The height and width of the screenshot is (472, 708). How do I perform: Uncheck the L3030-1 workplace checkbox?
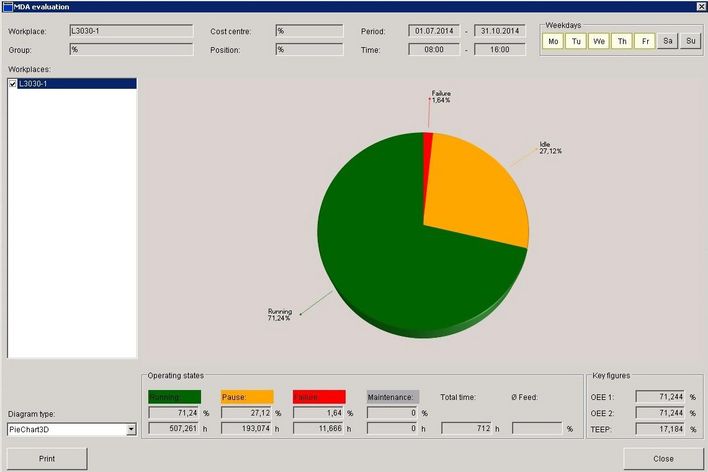coord(13,84)
